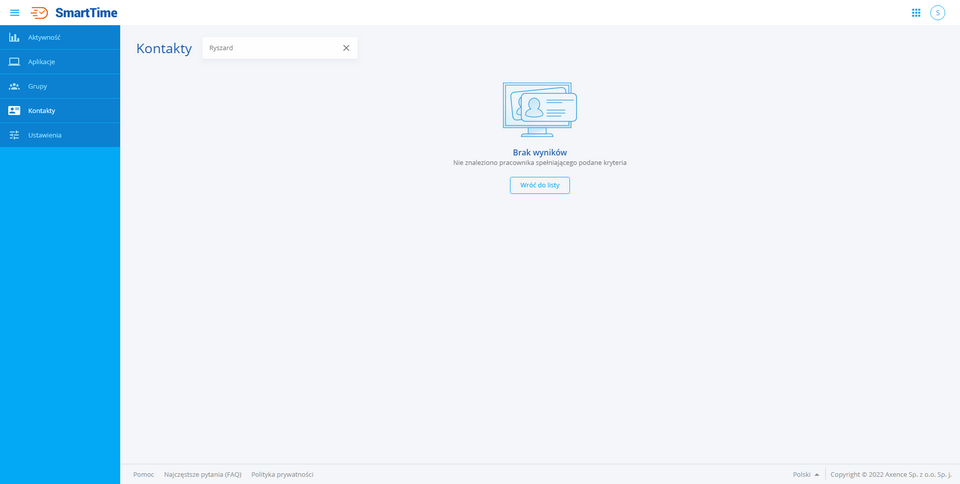960x484 pixels.
Task: Click the Kontakty page heading
Action: click(x=164, y=48)
